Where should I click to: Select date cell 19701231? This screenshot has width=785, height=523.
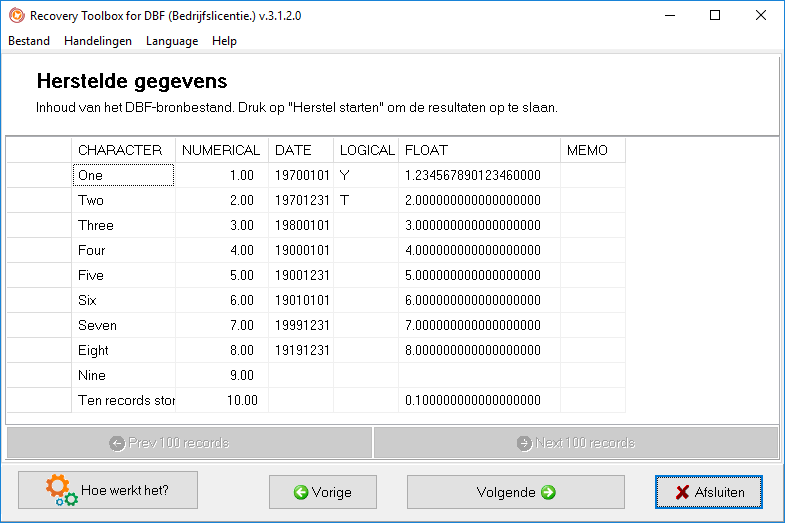(x=301, y=200)
